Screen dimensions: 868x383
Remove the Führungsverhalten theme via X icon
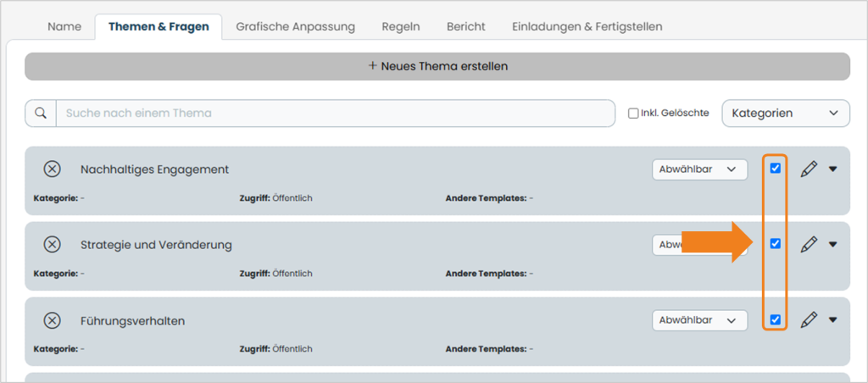coord(52,320)
